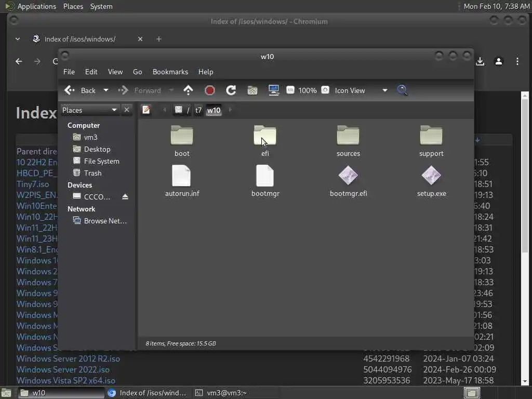
Task: Zoom in with the plus icon
Action: click(325, 90)
